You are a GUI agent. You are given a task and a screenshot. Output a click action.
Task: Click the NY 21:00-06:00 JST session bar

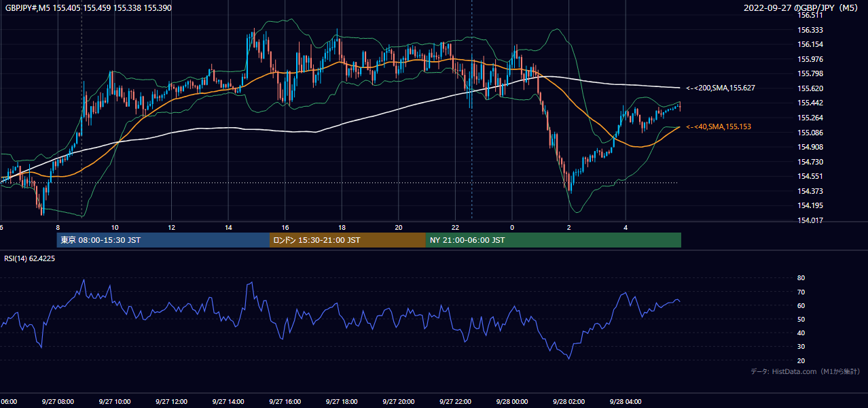click(x=554, y=240)
